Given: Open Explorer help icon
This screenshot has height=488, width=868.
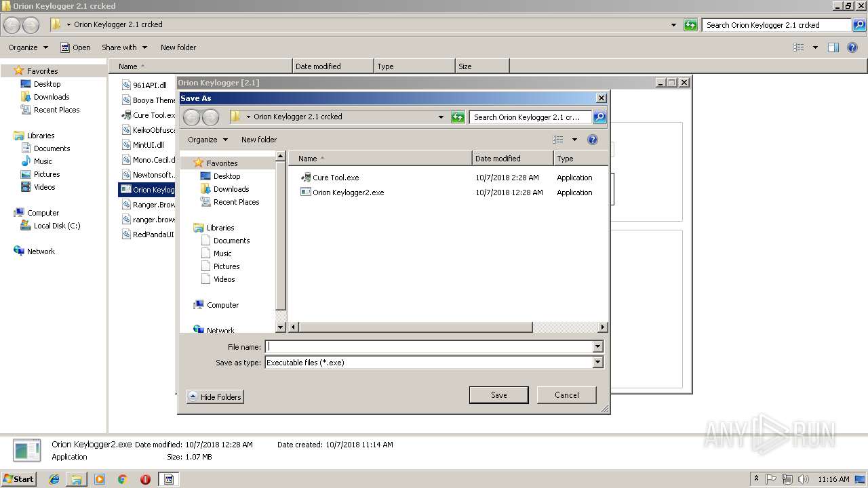Looking at the screenshot, I should [852, 47].
